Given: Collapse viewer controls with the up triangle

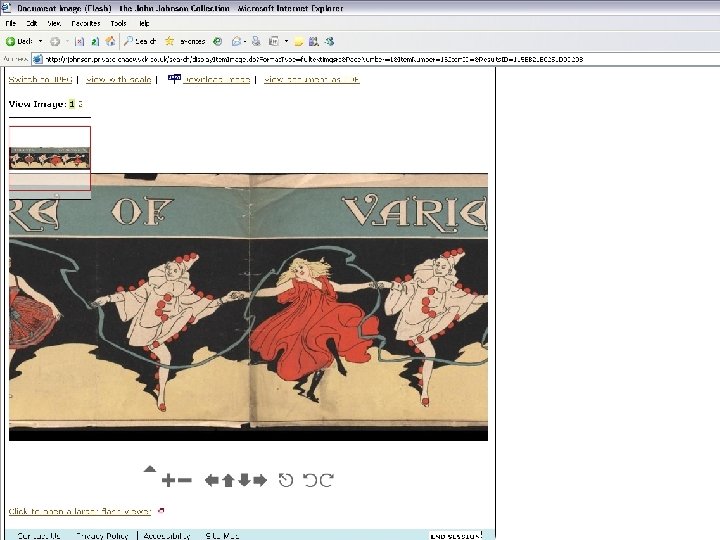Looking at the screenshot, I should 150,469.
